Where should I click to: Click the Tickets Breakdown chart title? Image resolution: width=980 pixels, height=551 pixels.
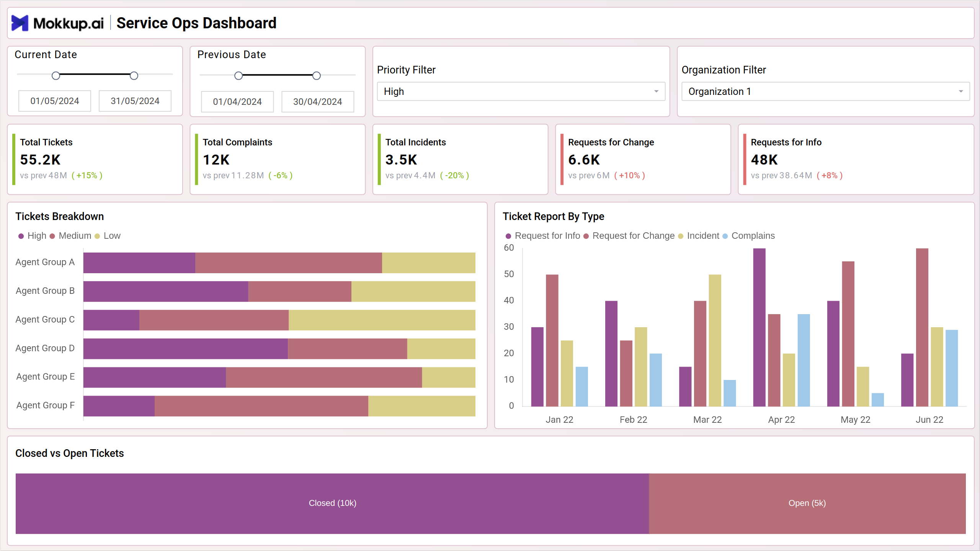[60, 217]
